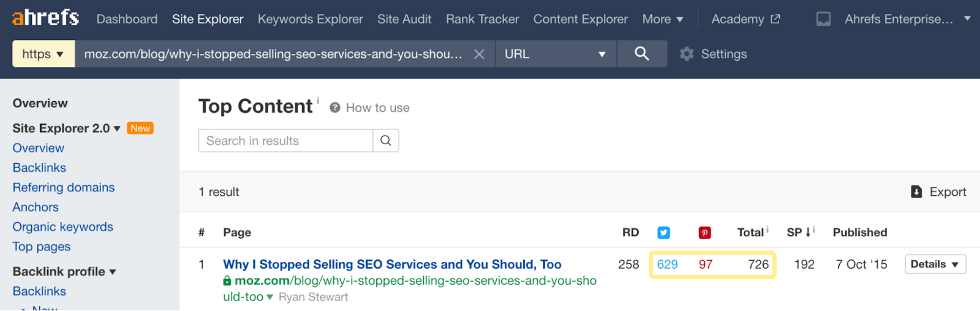This screenshot has height=311, width=980.
Task: Open Keywords Explorer tab
Action: [310, 19]
